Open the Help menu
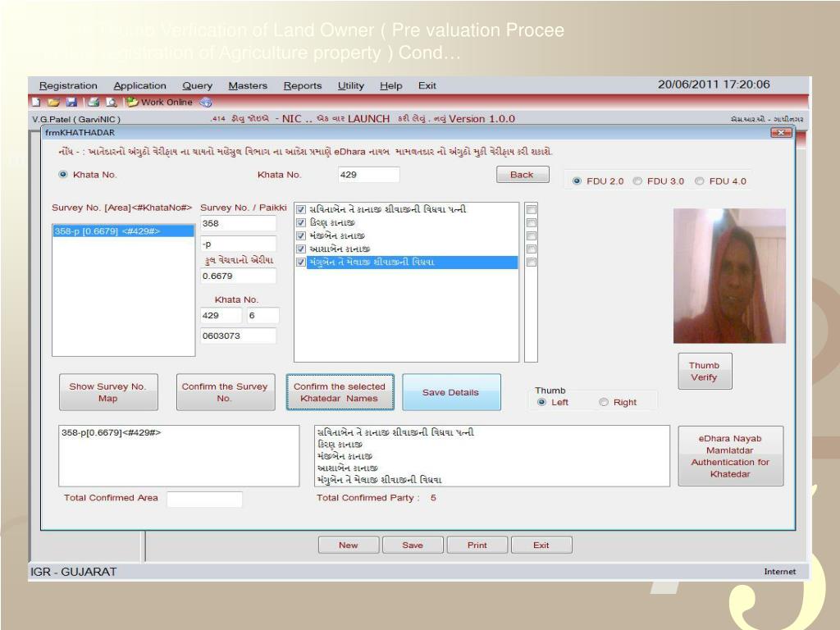The width and height of the screenshot is (840, 630). (x=391, y=85)
